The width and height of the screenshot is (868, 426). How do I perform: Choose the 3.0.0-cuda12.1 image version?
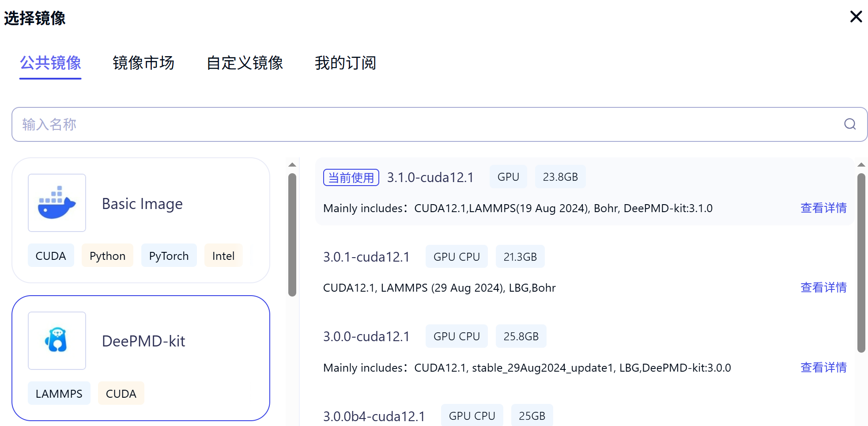click(x=366, y=336)
